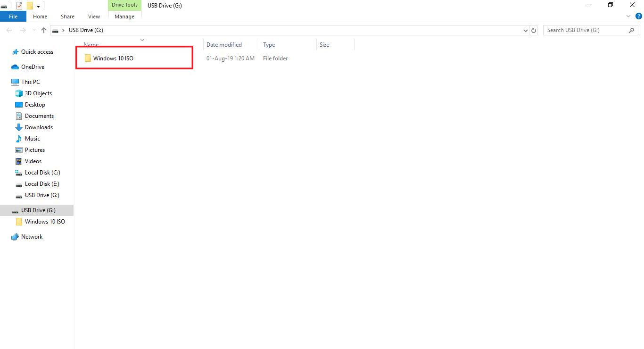644x349 pixels.
Task: Click the New folder quick access icon
Action: (30, 6)
